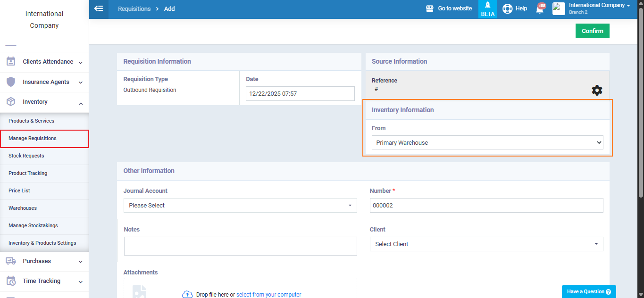644x298 pixels.
Task: Open the Select Client dropdown
Action: coord(486,244)
